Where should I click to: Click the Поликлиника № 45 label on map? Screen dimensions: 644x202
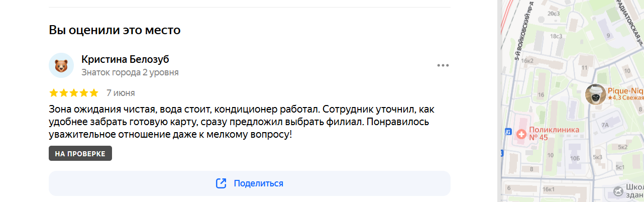pos(555,134)
